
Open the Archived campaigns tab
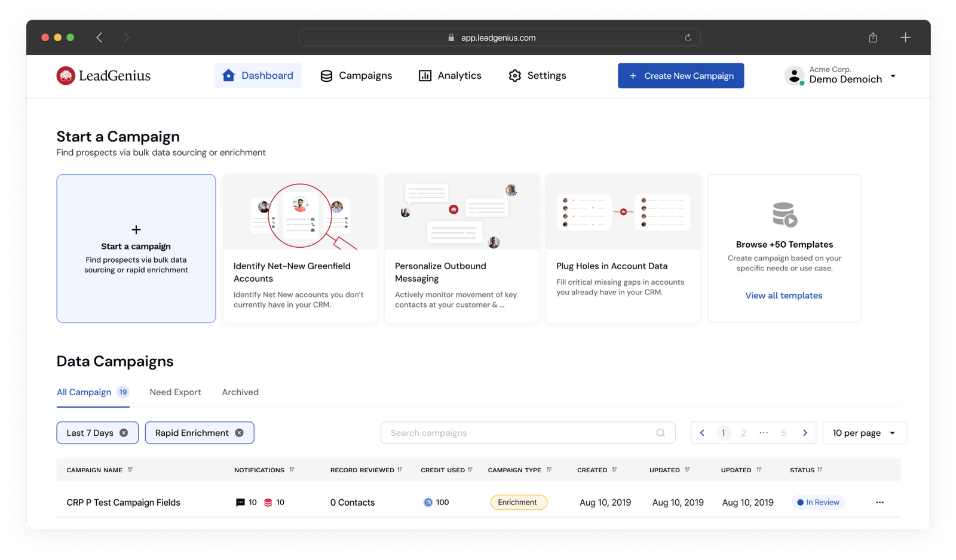[x=240, y=392]
